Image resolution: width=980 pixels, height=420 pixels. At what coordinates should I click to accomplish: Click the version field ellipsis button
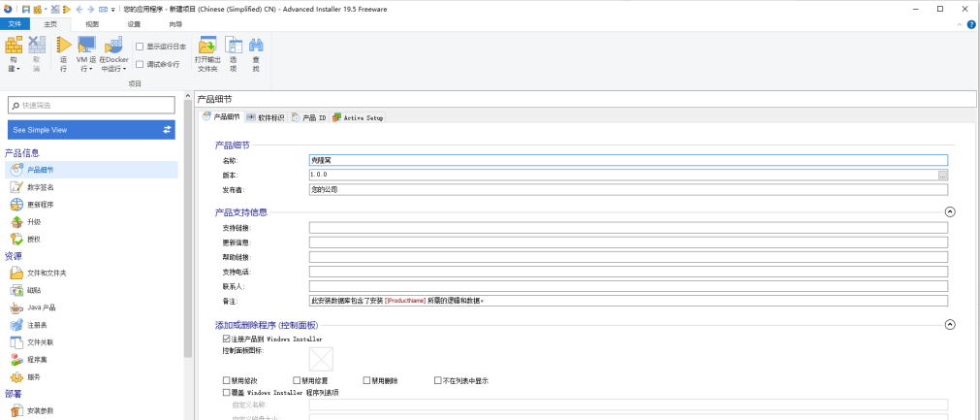942,175
